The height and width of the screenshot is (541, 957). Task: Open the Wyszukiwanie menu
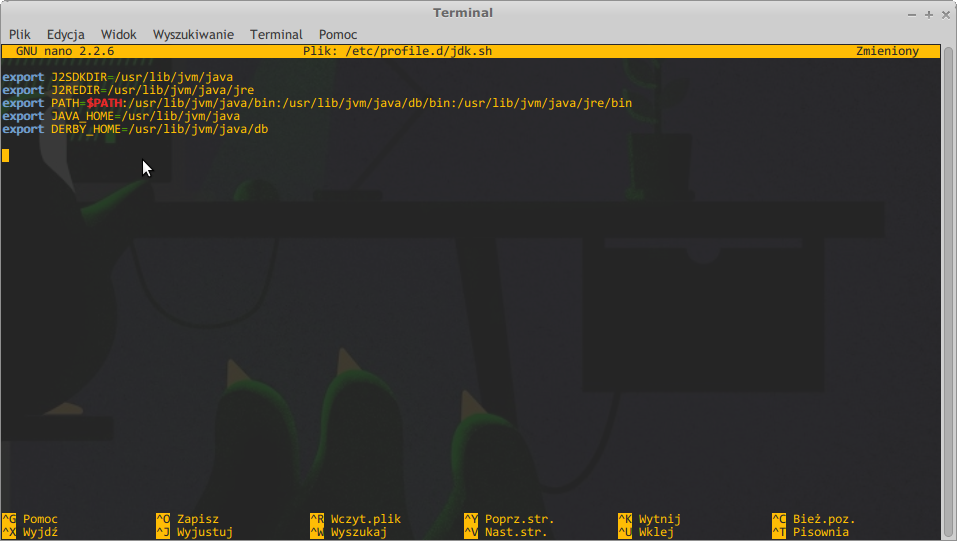point(193,35)
